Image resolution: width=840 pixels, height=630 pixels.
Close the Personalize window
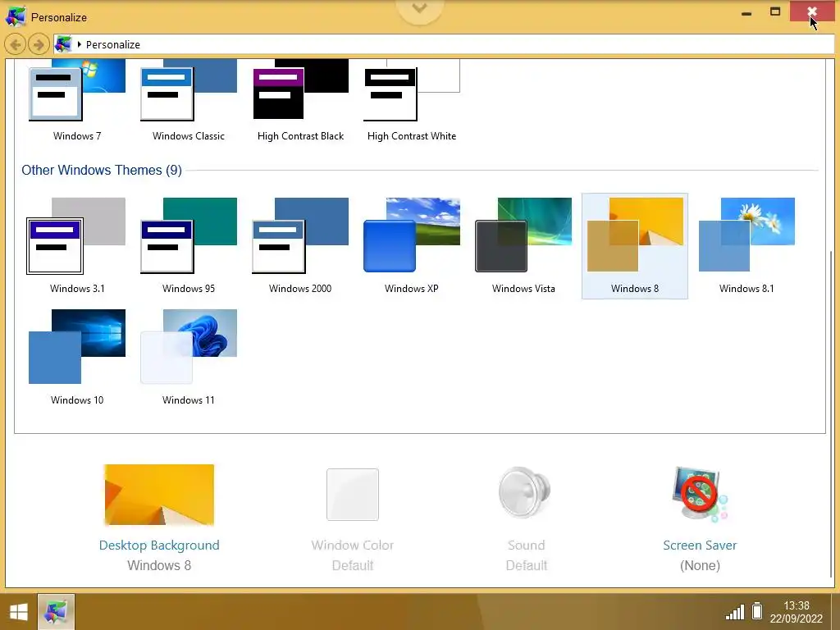812,11
